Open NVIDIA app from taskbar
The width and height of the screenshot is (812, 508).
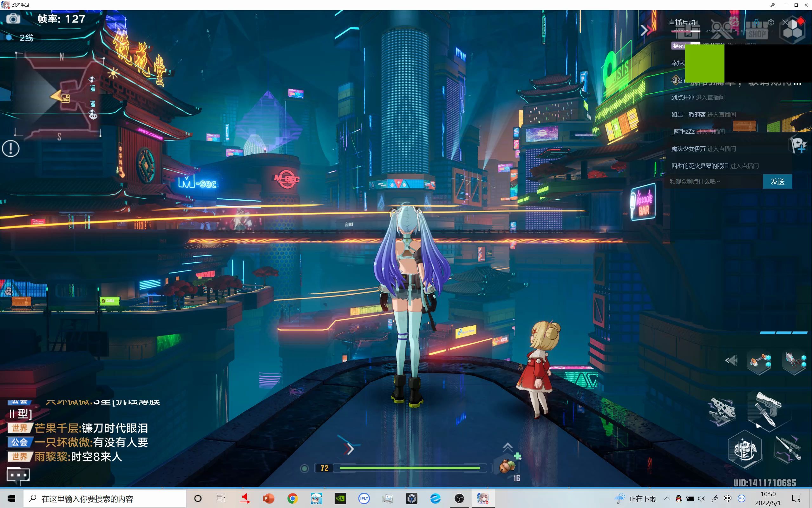coord(340,498)
